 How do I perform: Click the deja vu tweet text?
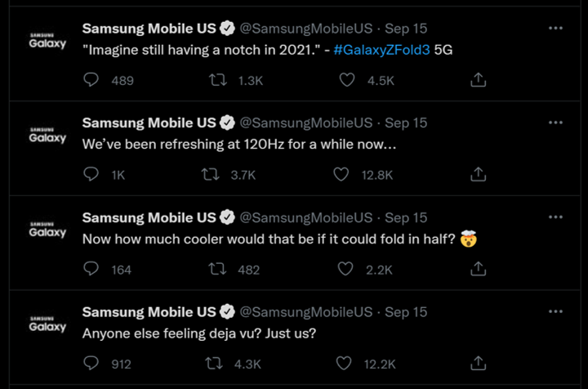pos(199,333)
